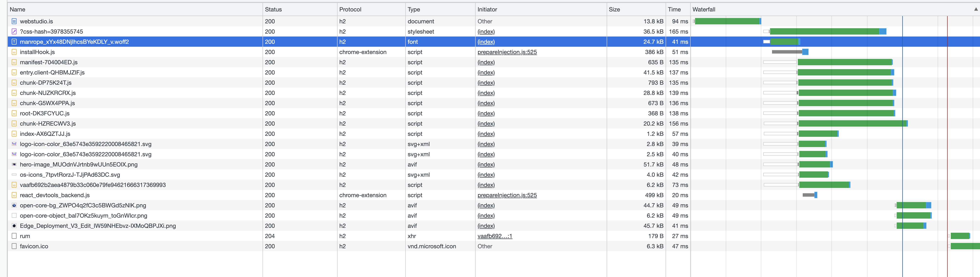Select the font icon beside manrope woff2 file
Image resolution: width=980 pixels, height=277 pixels.
[x=14, y=42]
